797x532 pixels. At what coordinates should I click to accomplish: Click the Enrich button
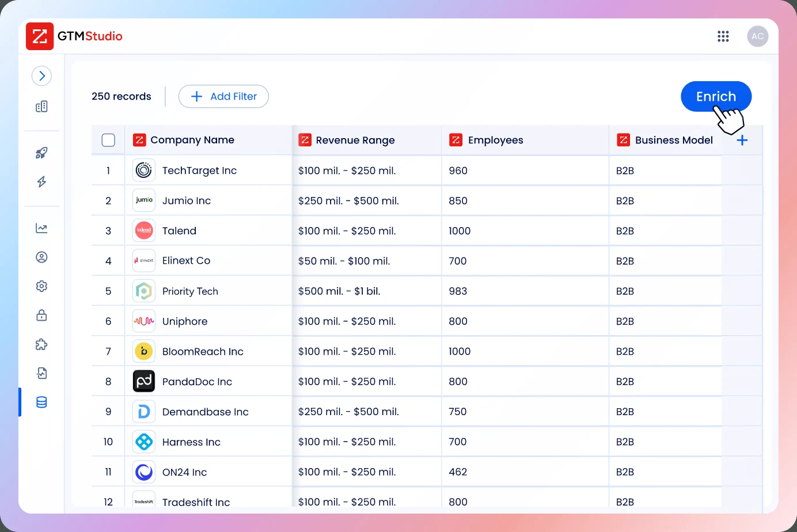[x=716, y=96]
